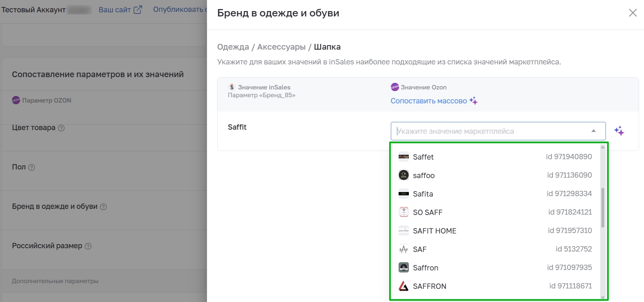
Task: Click the Дополнительные параметры label
Action: [x=55, y=281]
